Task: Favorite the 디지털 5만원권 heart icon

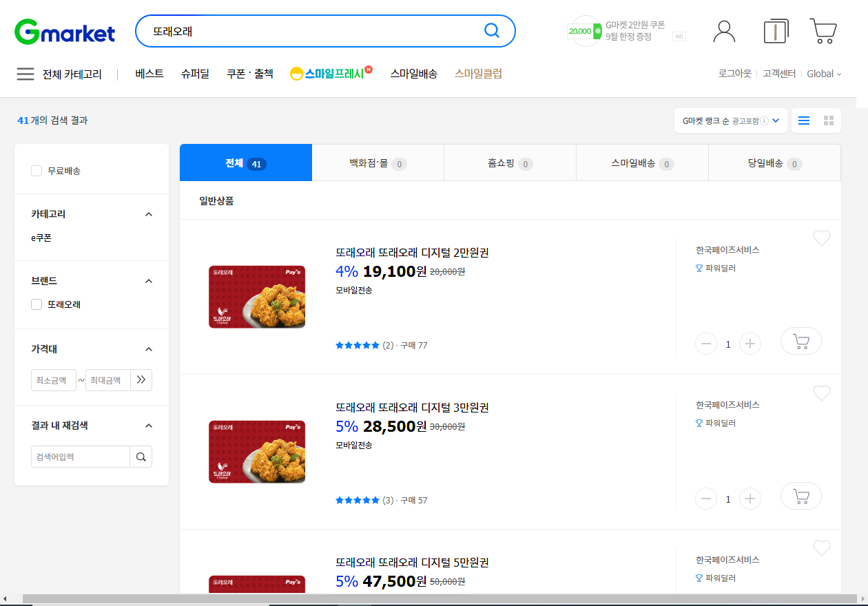Action: (x=822, y=548)
